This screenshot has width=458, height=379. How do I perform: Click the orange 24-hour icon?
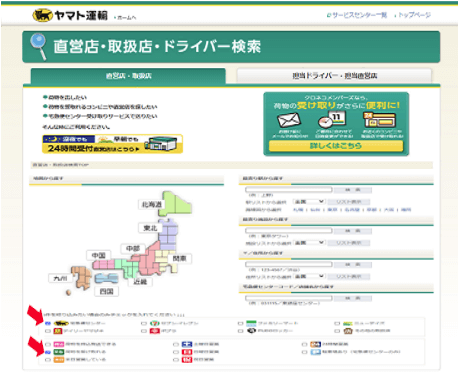316,344
